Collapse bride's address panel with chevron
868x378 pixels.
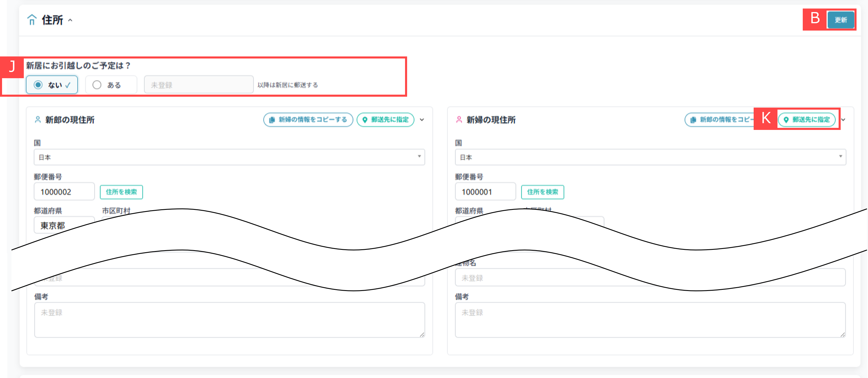(x=844, y=120)
